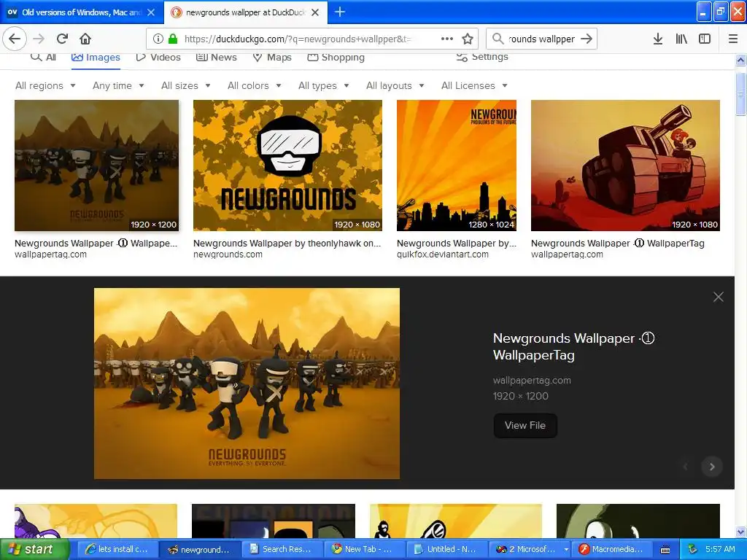The width and height of the screenshot is (747, 560).
Task: Bookmark this page with the star icon
Action: click(x=468, y=39)
